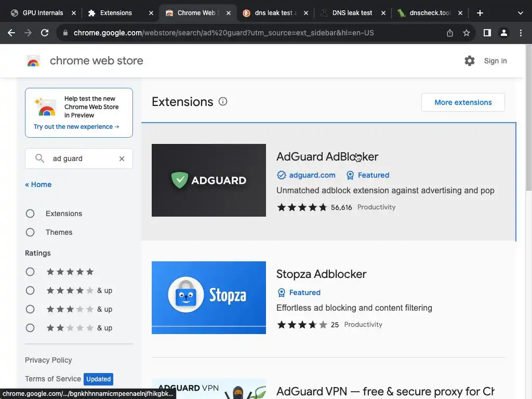Click the address bar URL
532x399 pixels.
(223, 33)
